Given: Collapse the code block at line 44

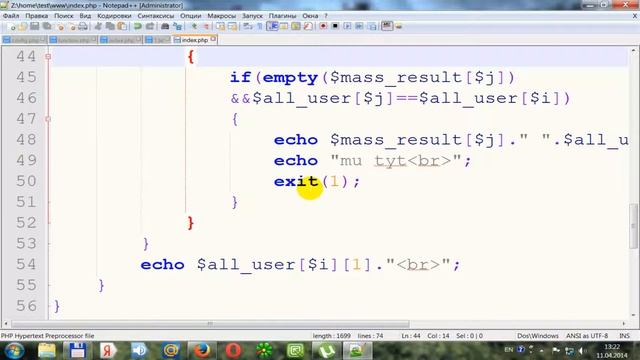Looking at the screenshot, I should [x=48, y=56].
